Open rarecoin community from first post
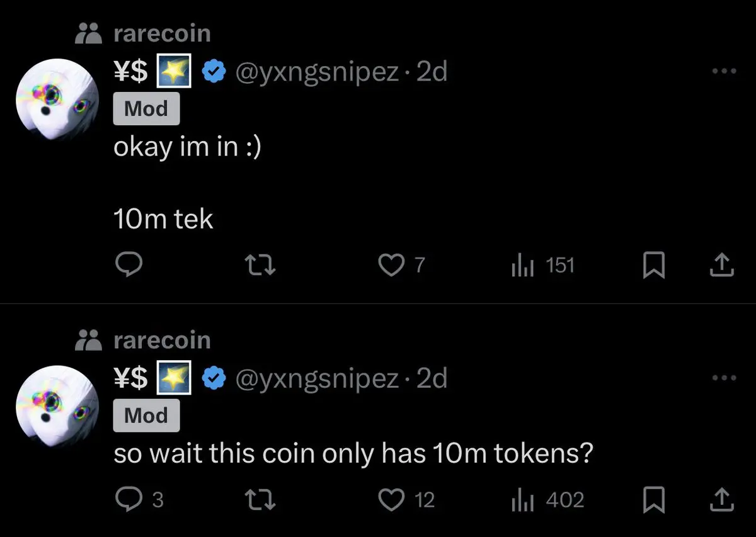Viewport: 756px width, 537px height. [x=162, y=33]
